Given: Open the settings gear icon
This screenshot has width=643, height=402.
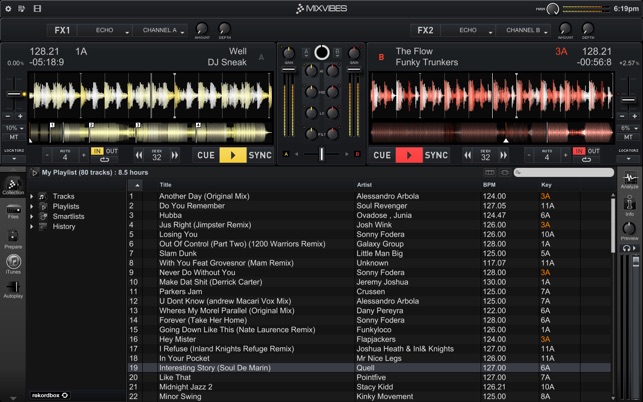Looking at the screenshot, I should pos(8,8).
